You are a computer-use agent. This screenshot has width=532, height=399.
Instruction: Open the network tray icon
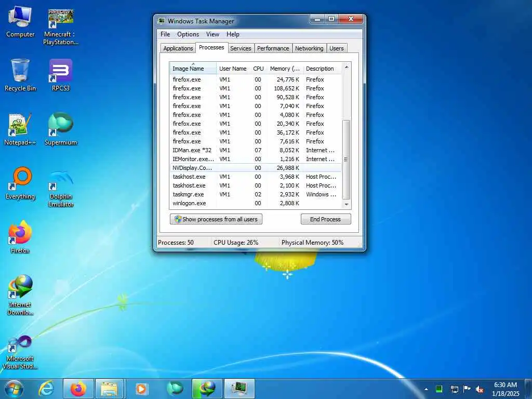click(454, 389)
